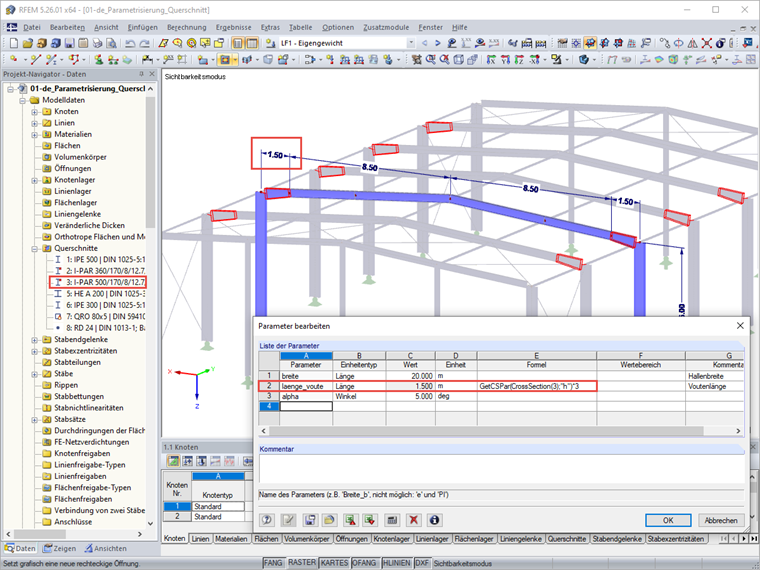Toggle the HLINIEN guidelines button
Screen dimensions: 760x570
point(396,563)
